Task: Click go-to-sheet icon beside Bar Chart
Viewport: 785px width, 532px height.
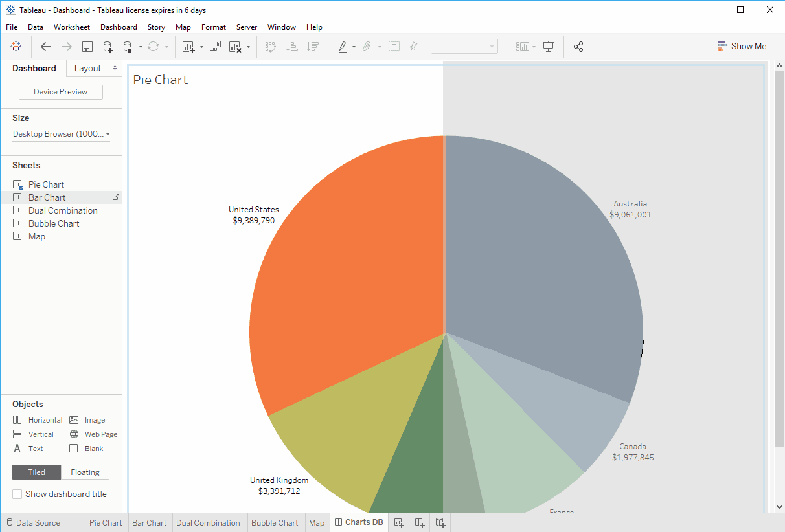Action: 116,197
